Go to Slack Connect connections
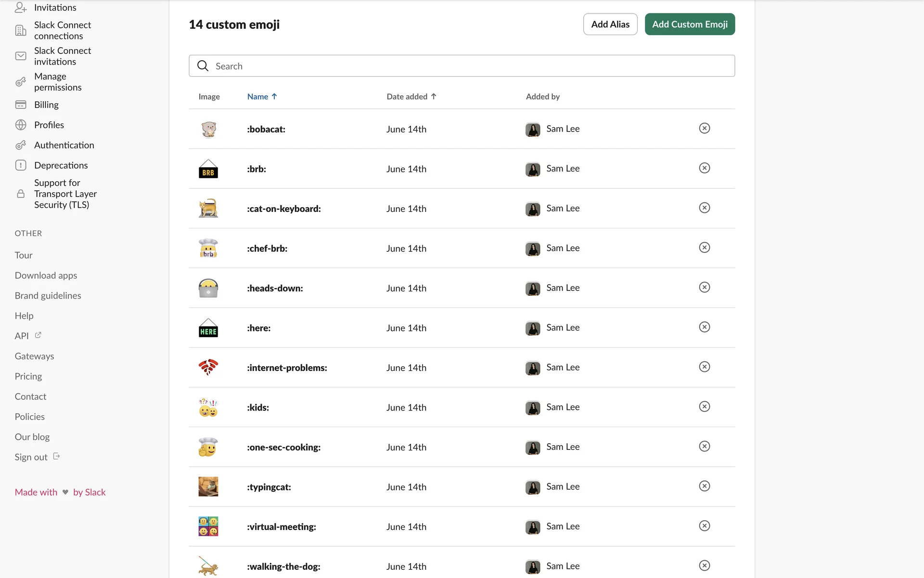Image resolution: width=924 pixels, height=578 pixels. (x=62, y=30)
